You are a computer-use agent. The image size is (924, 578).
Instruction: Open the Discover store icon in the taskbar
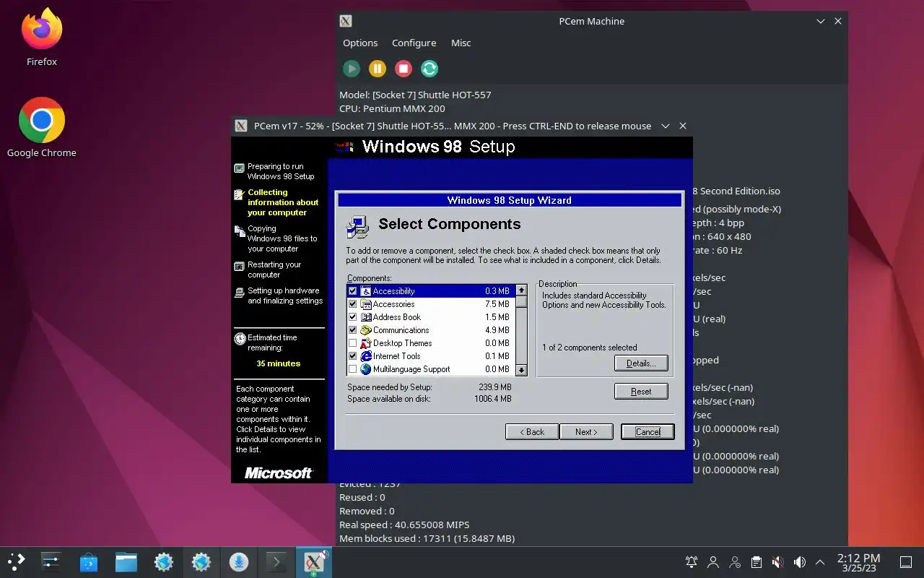click(88, 561)
